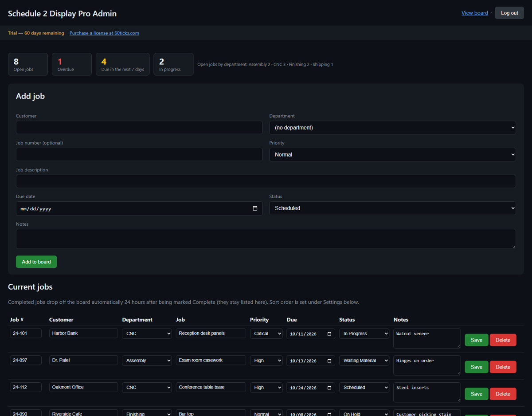Edit job field Conference table base
Viewport: 532px width, 416px height.
(211, 387)
